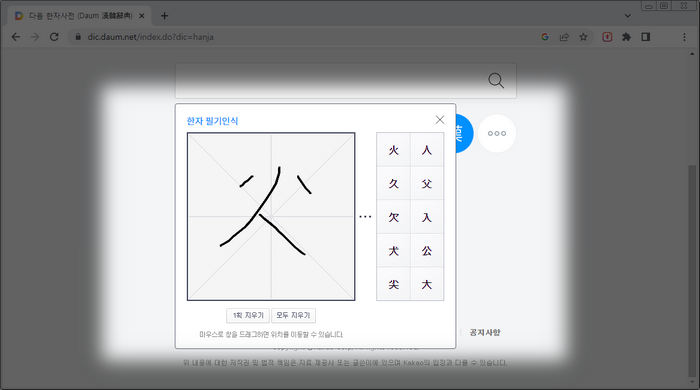Select the 火 candidate character
The image size is (700, 390).
[393, 150]
